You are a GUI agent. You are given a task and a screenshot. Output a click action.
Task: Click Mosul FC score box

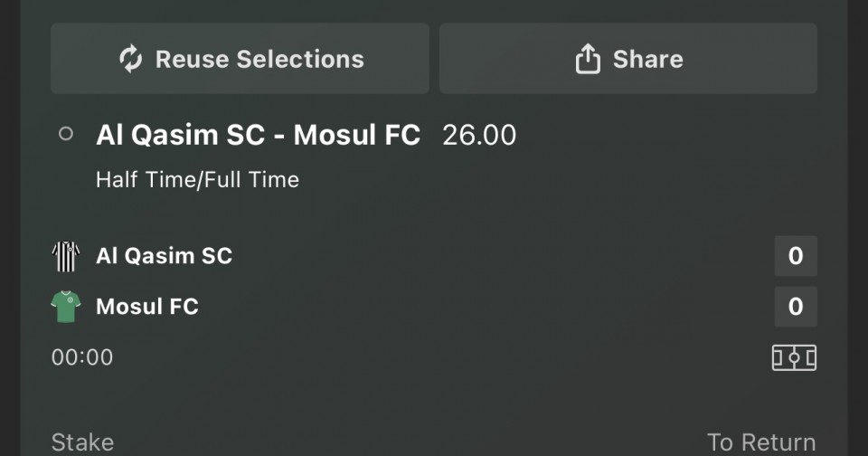click(x=796, y=307)
